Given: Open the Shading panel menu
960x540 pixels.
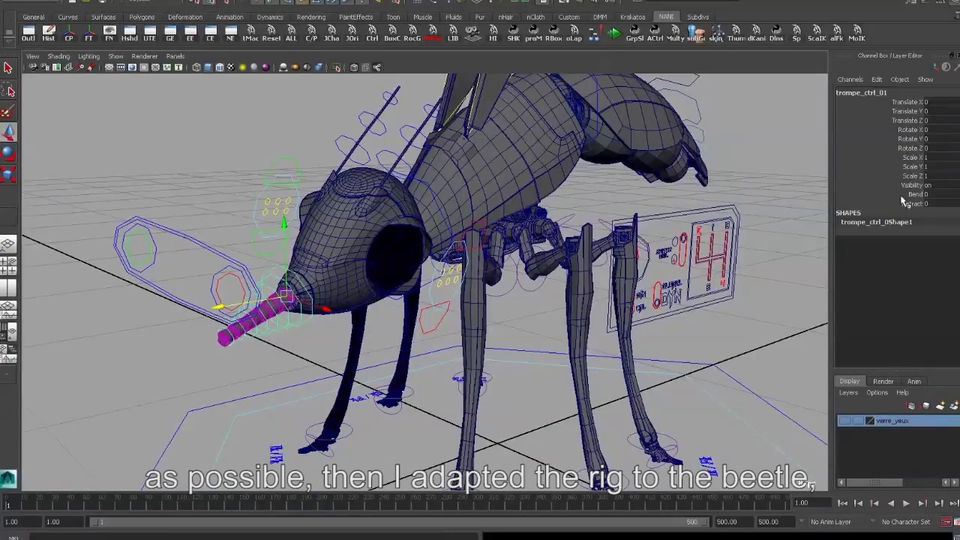Looking at the screenshot, I should tap(59, 56).
